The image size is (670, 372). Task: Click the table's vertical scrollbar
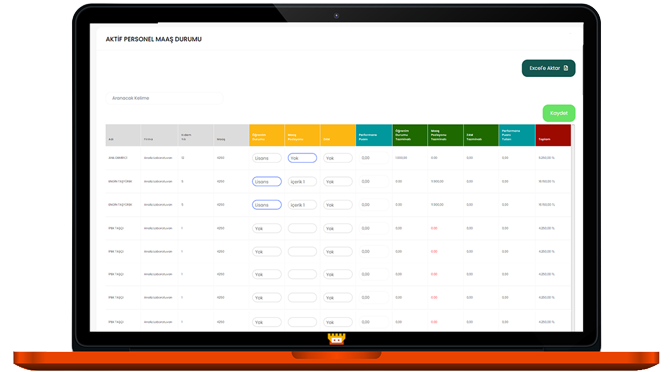click(x=573, y=228)
